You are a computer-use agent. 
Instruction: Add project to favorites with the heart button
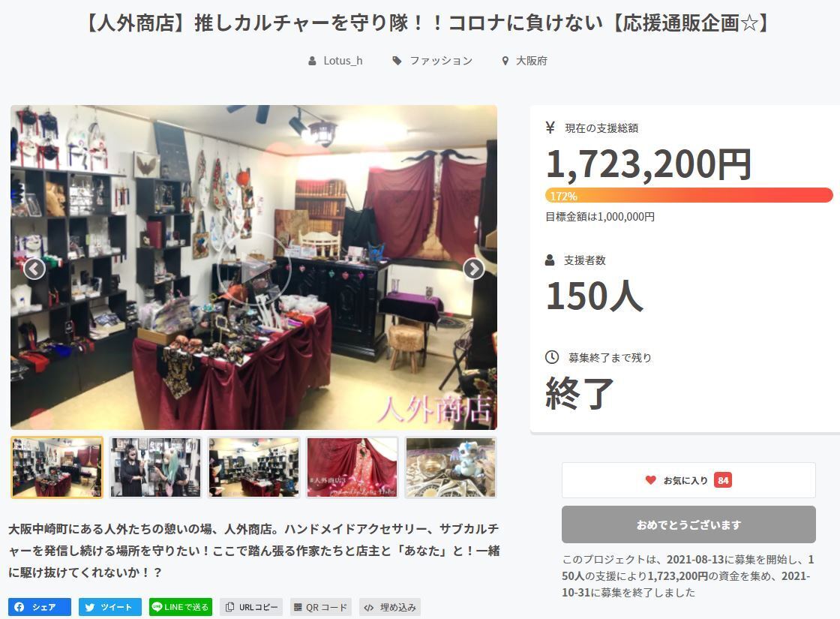(x=688, y=480)
